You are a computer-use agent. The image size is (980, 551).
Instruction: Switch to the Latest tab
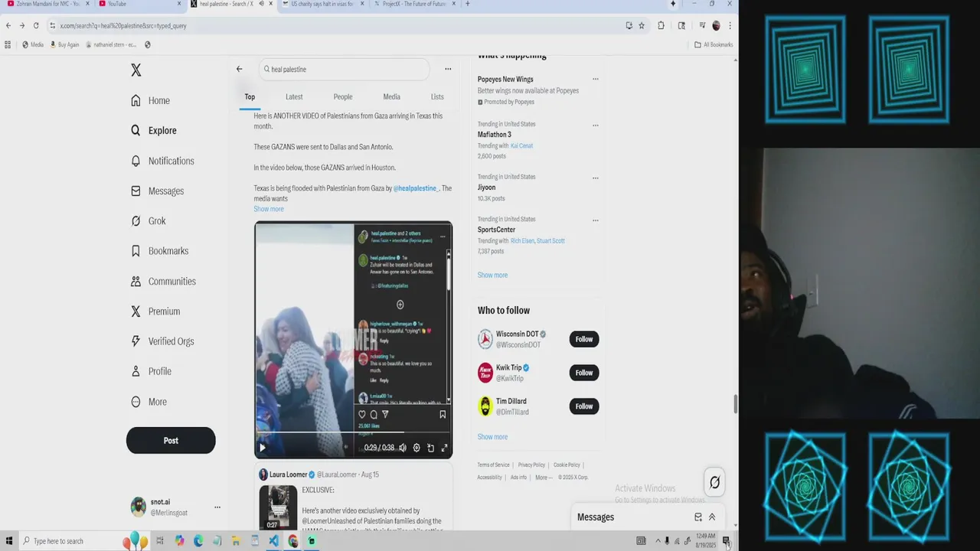tap(294, 97)
